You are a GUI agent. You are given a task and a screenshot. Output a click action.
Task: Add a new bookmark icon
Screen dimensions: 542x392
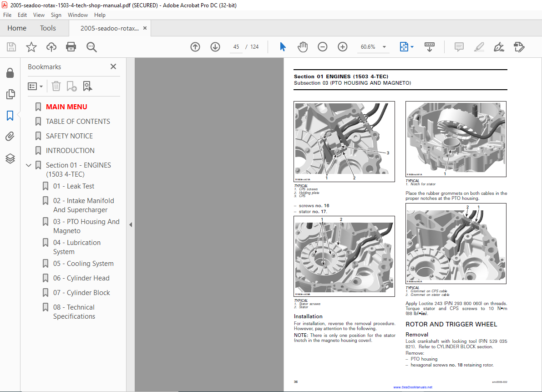[x=71, y=86]
